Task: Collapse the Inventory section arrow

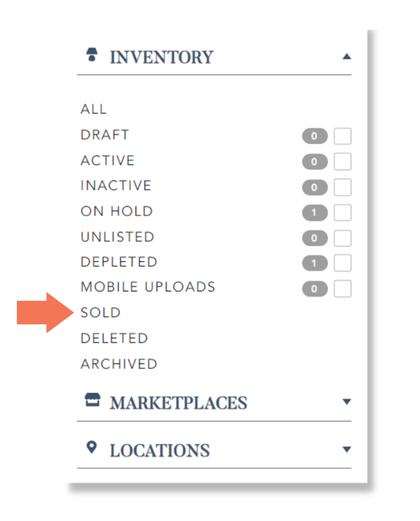Action: pyautogui.click(x=346, y=57)
